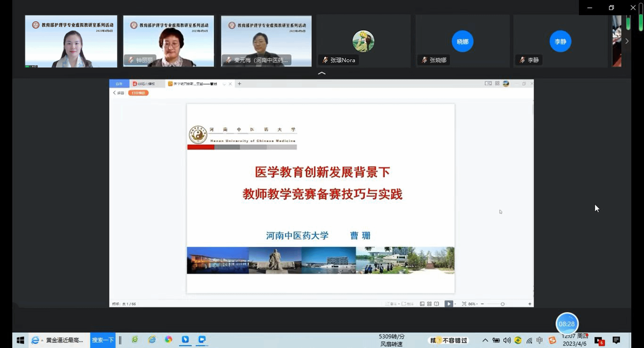Screen dimensions: 644x348
Task: Open the volume speaker tray icon
Action: pyautogui.click(x=507, y=340)
